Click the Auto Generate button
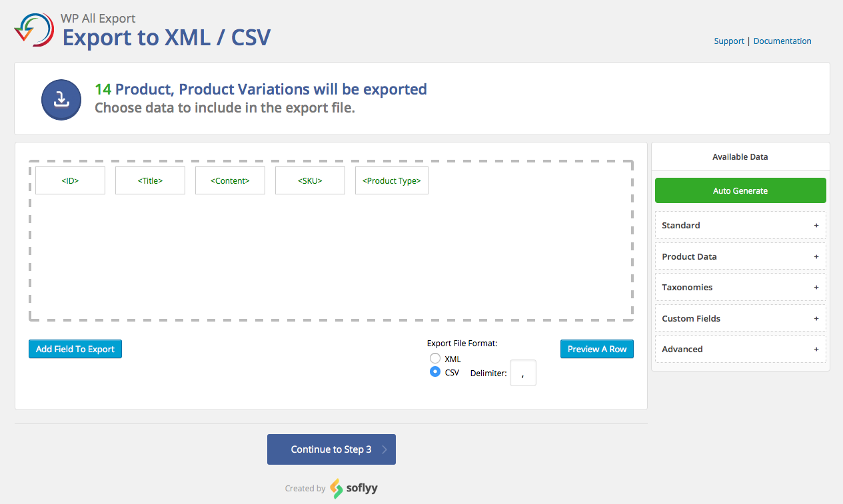 click(740, 190)
